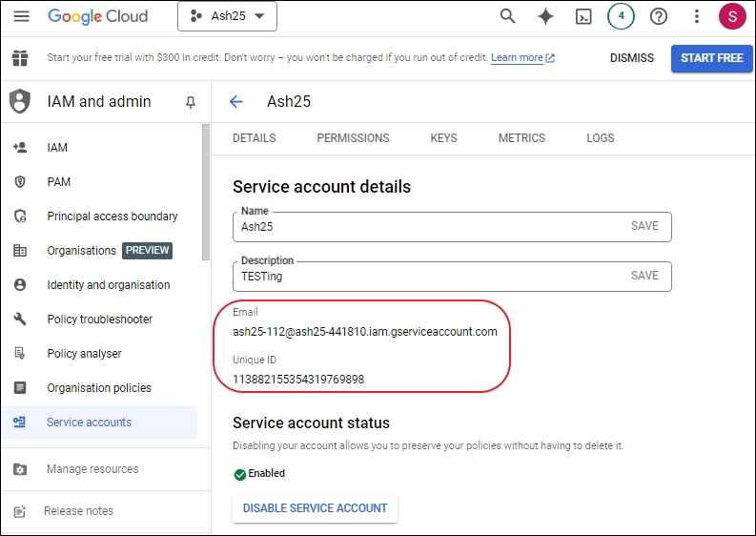Click the Ash25 page title
Screen dimensions: 756x536
(289, 102)
